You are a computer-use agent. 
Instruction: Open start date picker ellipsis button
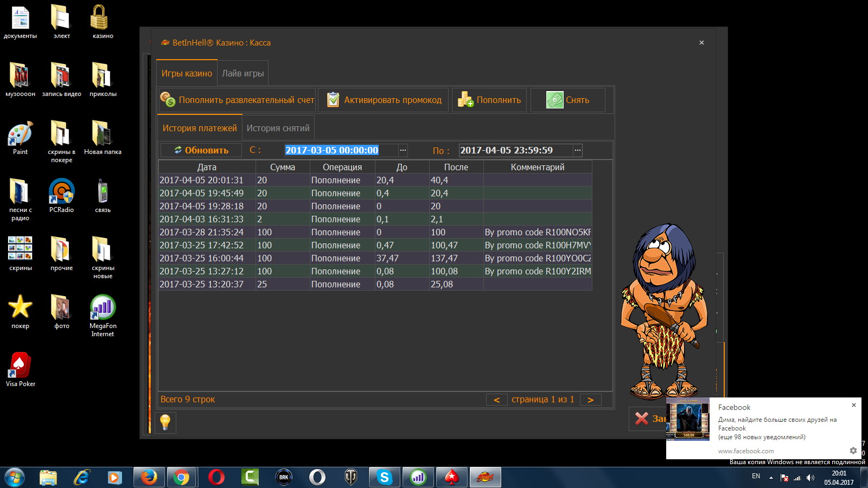pyautogui.click(x=403, y=150)
